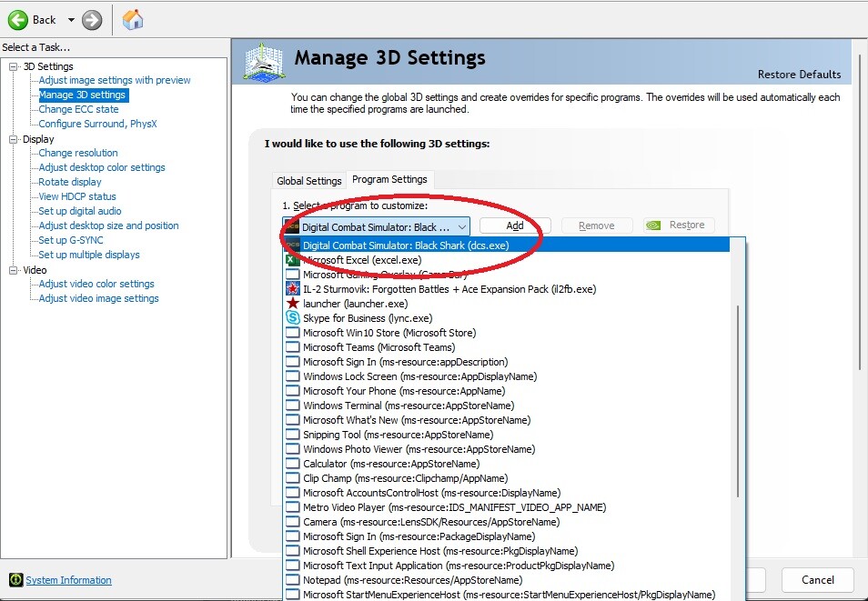Screen dimensions: 868x601
Task: Select Microsoft Your Phone list entry
Action: (507, 391)
